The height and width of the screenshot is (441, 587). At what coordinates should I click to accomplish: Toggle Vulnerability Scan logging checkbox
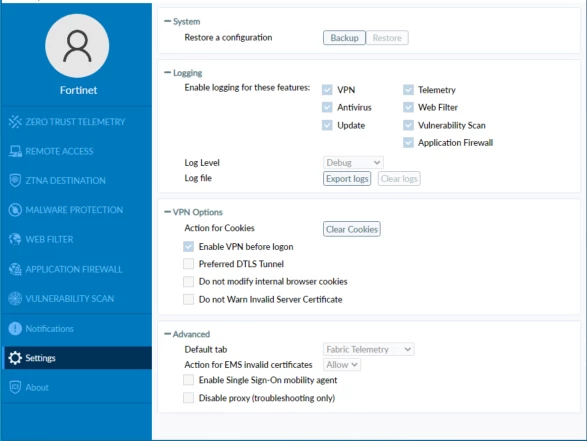tap(408, 125)
